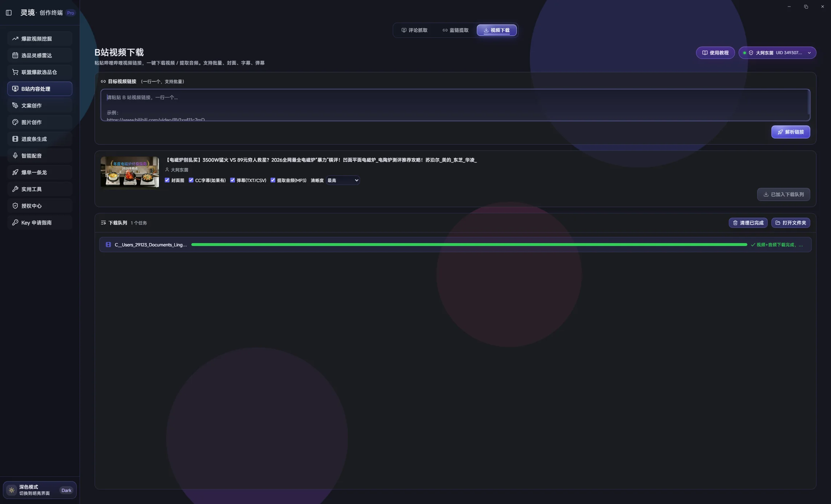The width and height of the screenshot is (831, 504).
Task: Focus the video link input box
Action: [x=455, y=105]
